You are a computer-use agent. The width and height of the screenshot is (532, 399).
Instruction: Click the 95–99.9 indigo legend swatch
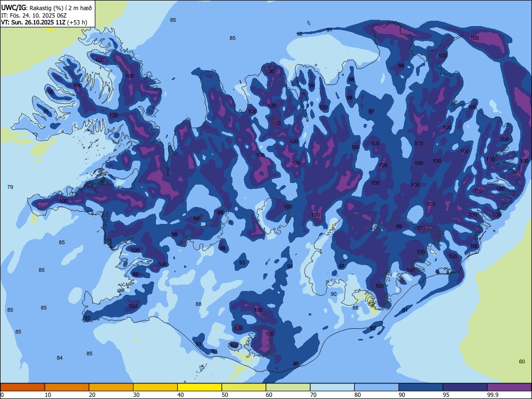point(465,387)
